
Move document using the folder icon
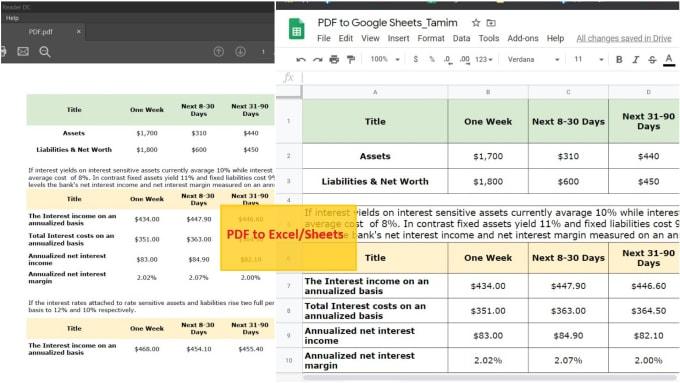tap(491, 23)
